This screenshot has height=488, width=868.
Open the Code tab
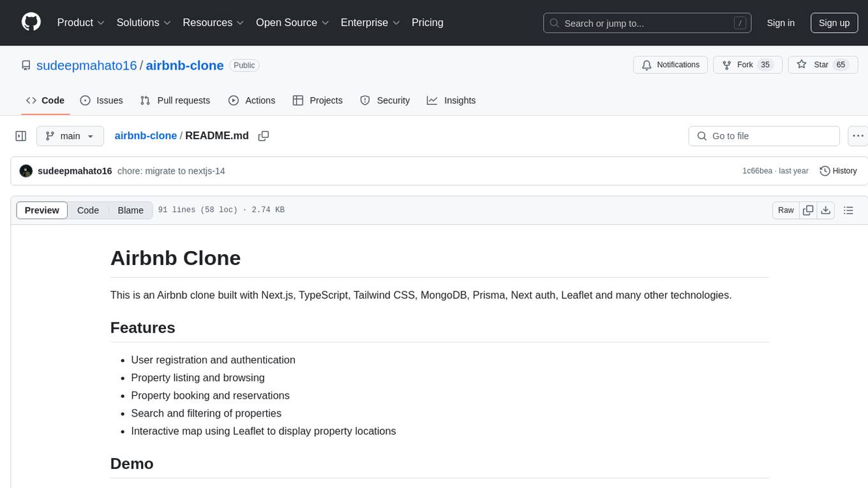tap(45, 100)
